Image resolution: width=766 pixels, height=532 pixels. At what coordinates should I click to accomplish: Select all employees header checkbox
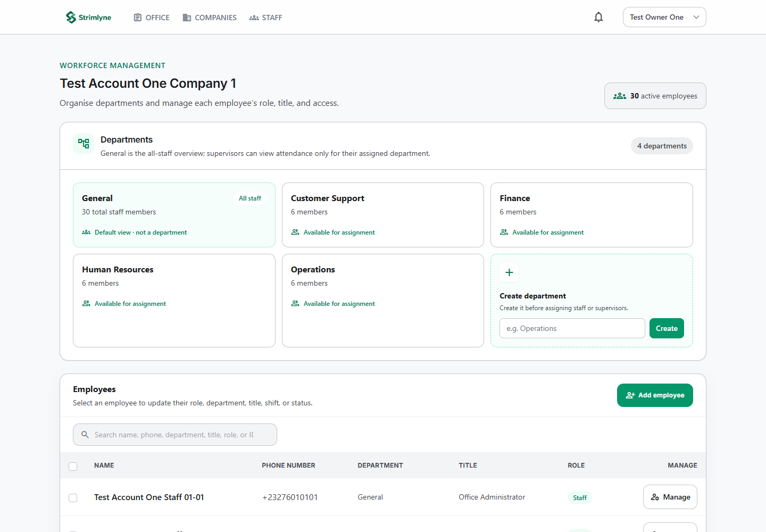tap(73, 467)
